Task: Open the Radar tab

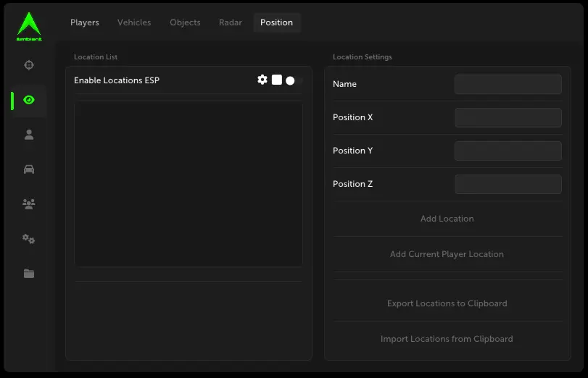Action: click(231, 22)
